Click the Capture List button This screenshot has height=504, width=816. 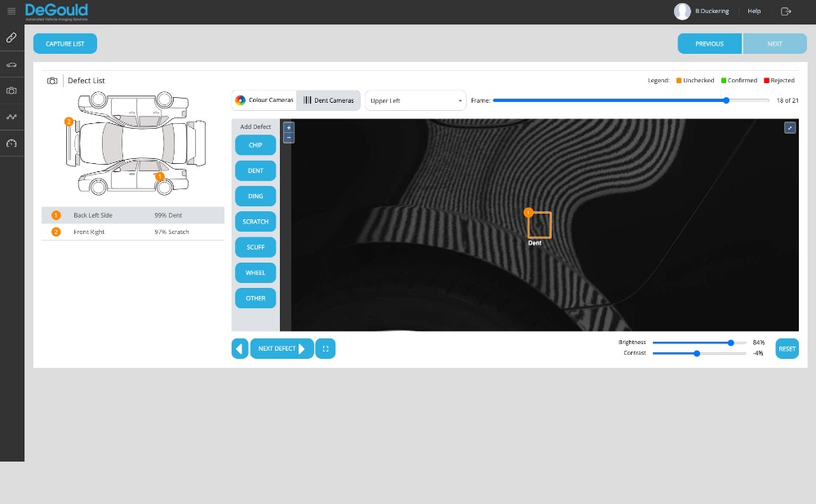point(65,44)
